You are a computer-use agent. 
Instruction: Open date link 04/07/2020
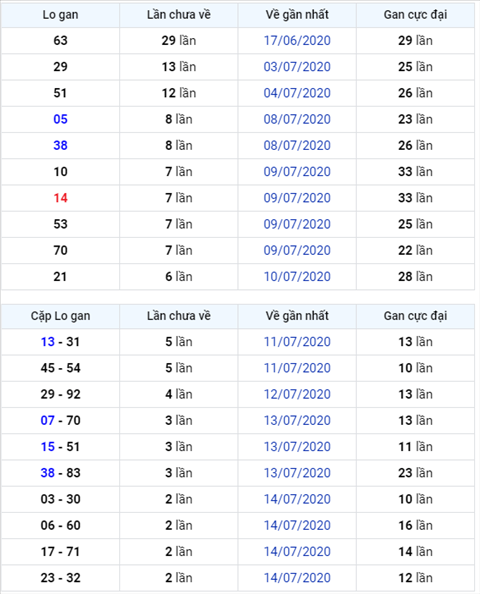297,93
